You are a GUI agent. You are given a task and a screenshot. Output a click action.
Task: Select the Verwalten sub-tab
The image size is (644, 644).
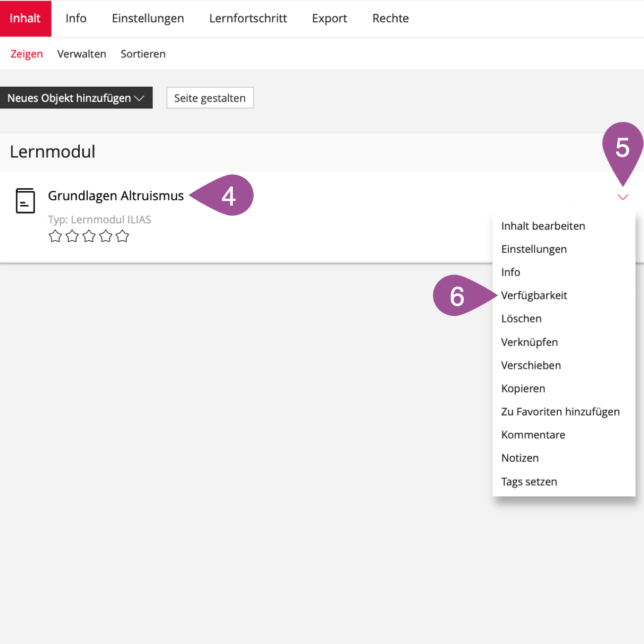[82, 54]
